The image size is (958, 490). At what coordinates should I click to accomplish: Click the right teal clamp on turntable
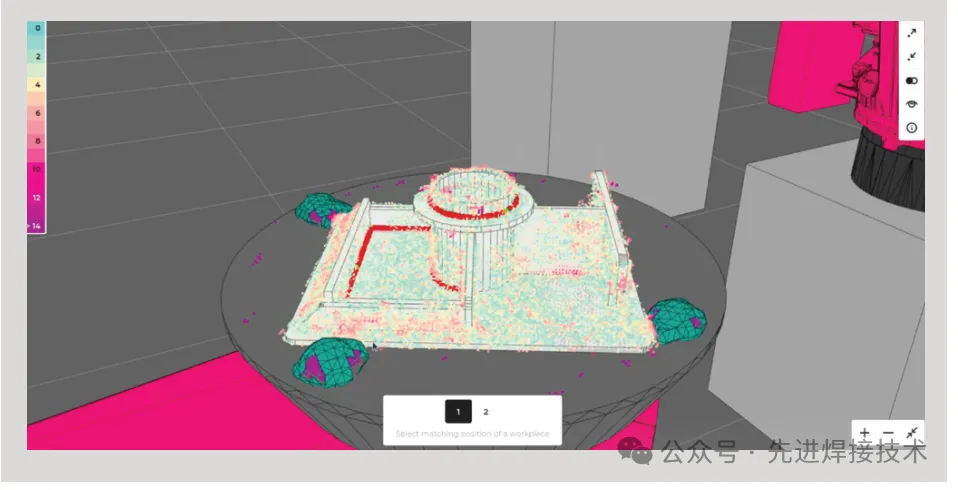[x=677, y=320]
